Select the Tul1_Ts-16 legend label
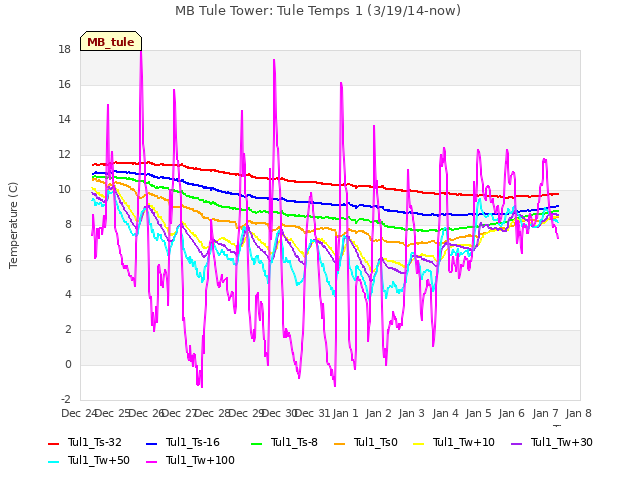This screenshot has width=640, height=480. coord(193,443)
